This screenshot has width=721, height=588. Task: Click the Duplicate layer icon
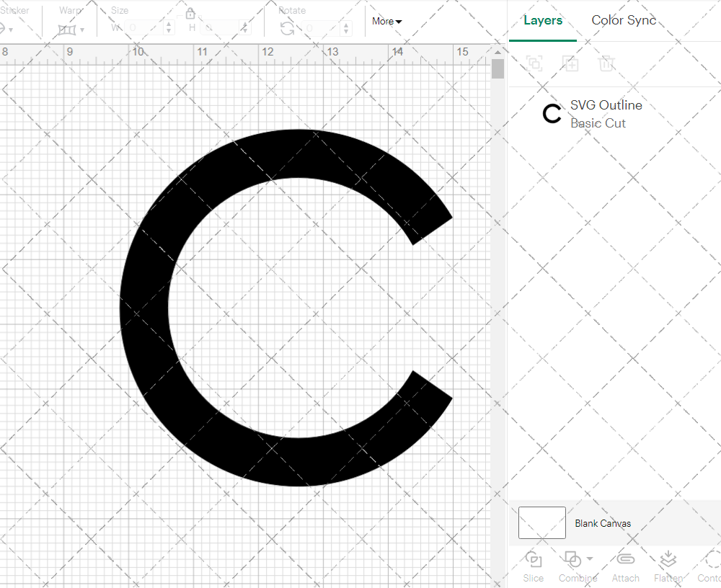(x=570, y=63)
